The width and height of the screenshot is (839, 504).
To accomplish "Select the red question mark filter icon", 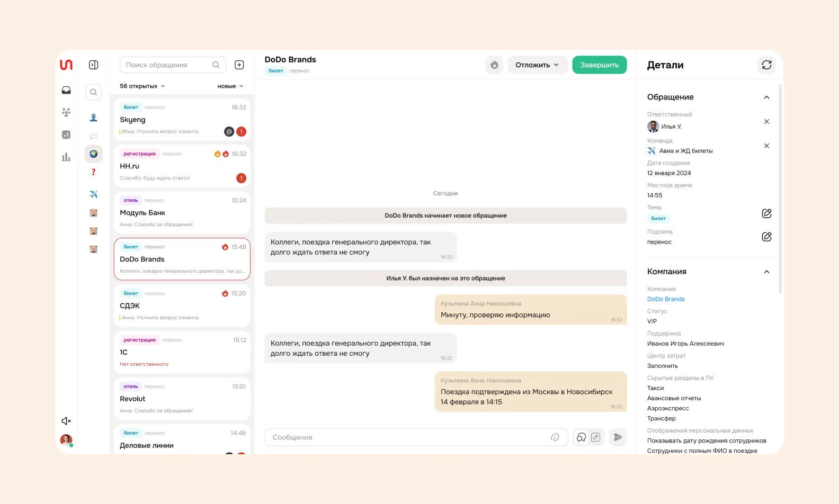I will pyautogui.click(x=94, y=172).
